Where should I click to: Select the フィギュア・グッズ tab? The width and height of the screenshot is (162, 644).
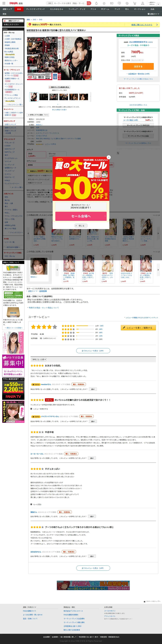coord(77,9)
